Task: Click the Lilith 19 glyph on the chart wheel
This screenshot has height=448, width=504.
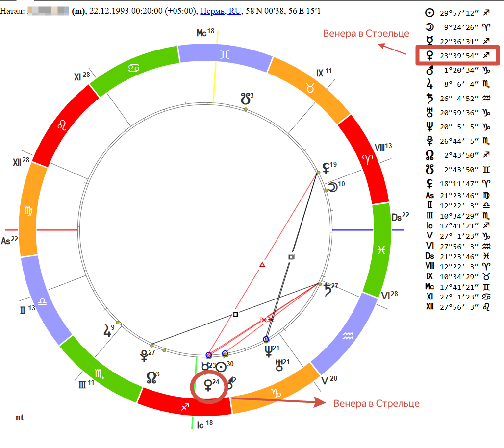Action: pyautogui.click(x=326, y=168)
